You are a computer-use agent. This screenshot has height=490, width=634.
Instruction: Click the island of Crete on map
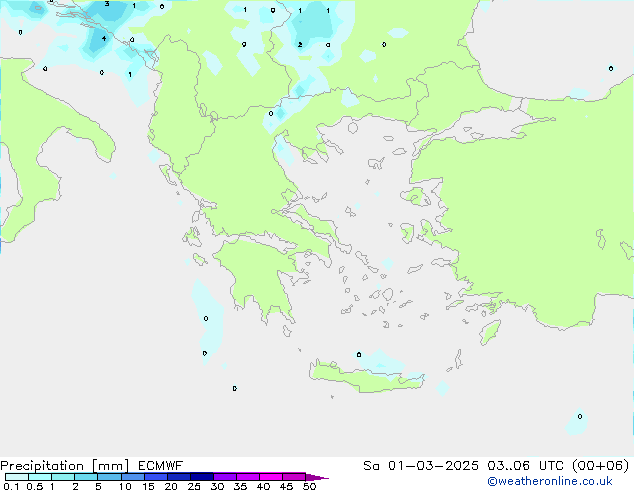point(364,379)
